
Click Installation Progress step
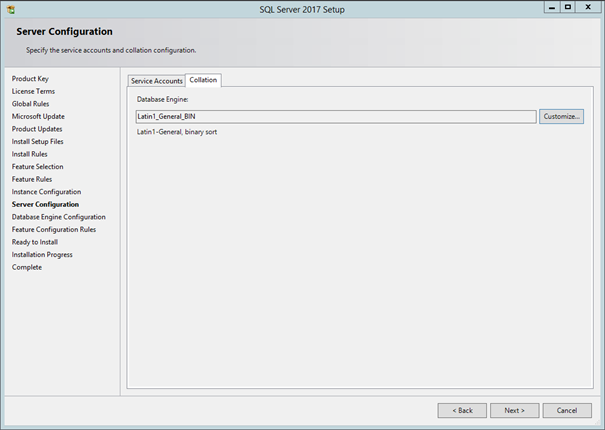[42, 255]
